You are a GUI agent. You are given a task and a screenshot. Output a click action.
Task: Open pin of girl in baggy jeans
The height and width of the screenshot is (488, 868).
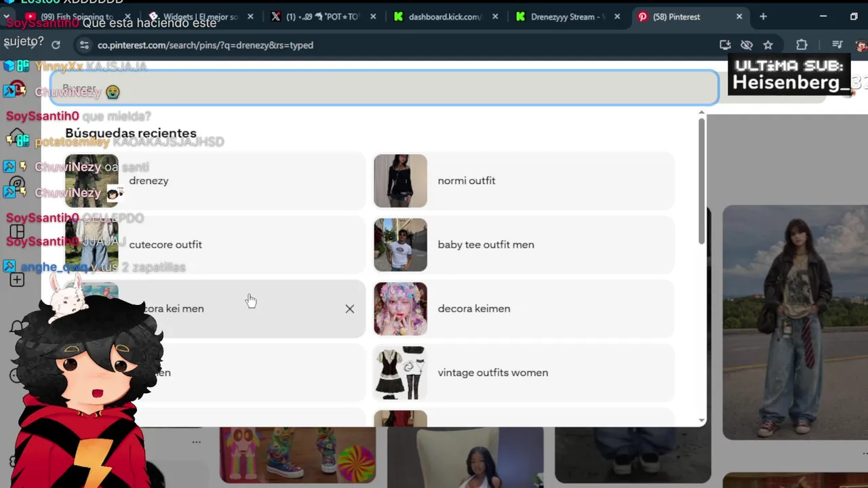pyautogui.click(x=795, y=323)
